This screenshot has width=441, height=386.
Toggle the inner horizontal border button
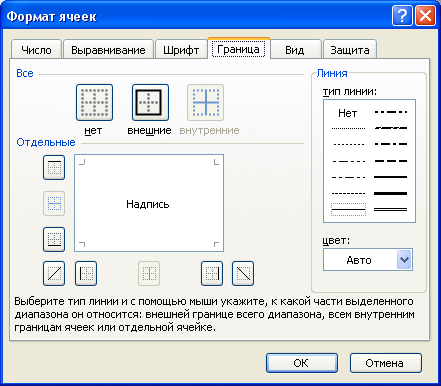click(x=54, y=203)
